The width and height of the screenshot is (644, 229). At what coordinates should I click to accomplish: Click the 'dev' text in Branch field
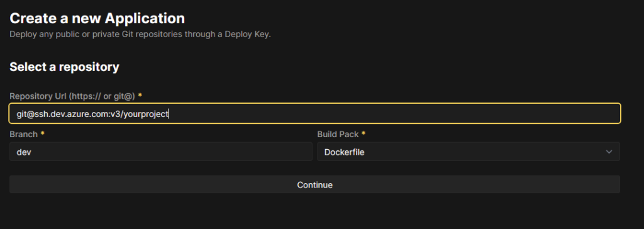tap(24, 152)
